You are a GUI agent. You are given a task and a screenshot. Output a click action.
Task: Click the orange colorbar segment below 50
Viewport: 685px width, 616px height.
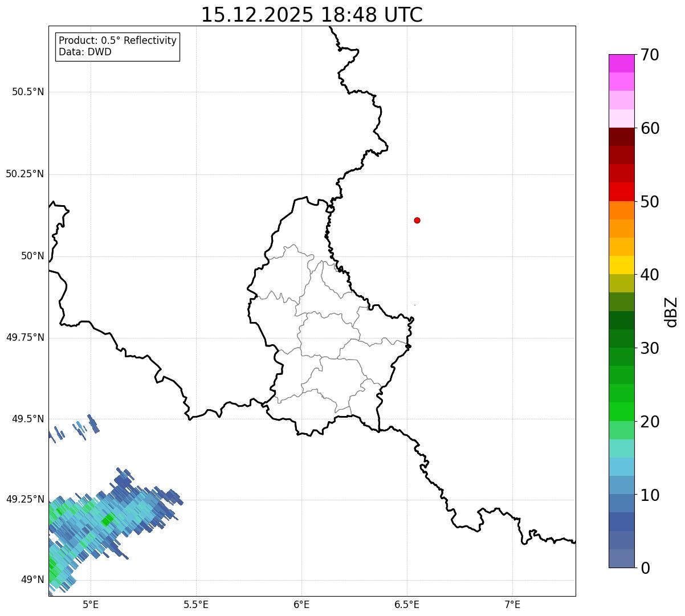621,210
